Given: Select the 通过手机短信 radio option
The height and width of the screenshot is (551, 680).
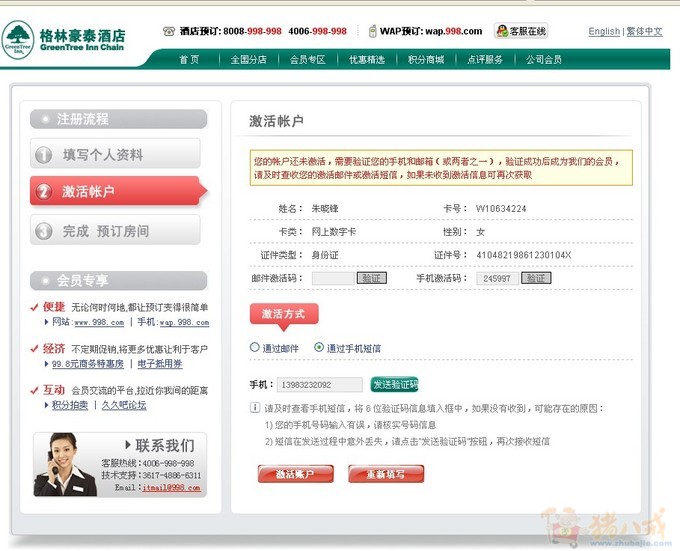Looking at the screenshot, I should (x=319, y=347).
